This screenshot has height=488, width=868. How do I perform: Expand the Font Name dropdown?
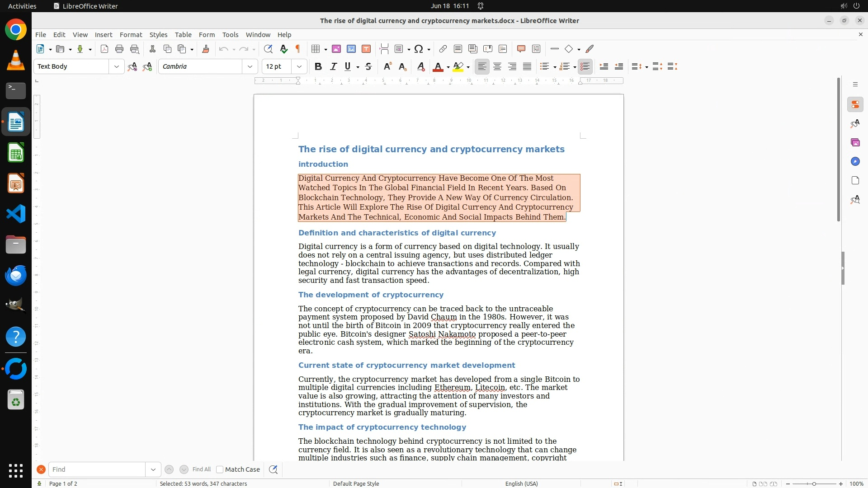[250, 66]
